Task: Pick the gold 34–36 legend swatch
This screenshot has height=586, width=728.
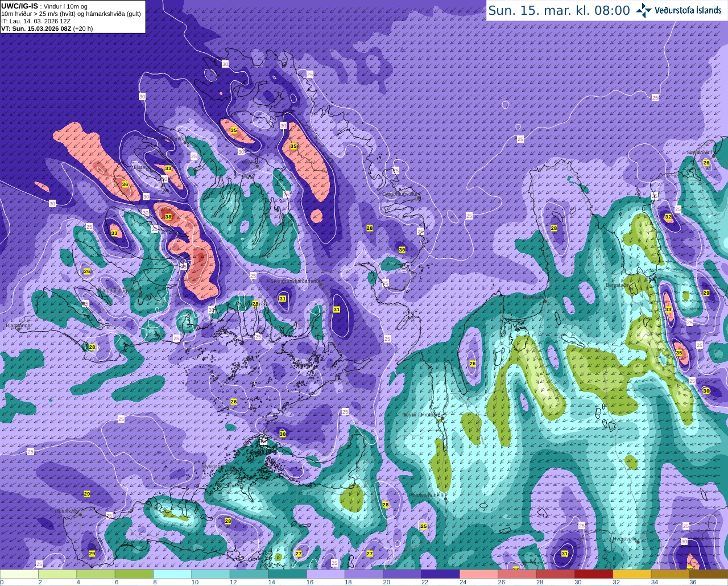Action: point(670,574)
